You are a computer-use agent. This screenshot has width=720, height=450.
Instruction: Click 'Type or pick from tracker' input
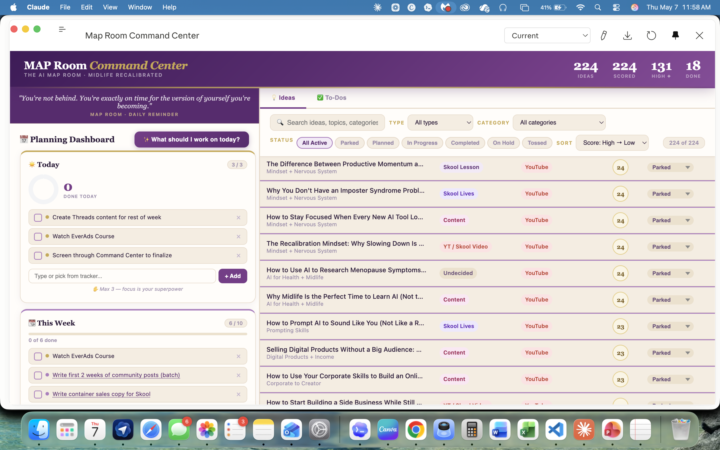coord(122,276)
